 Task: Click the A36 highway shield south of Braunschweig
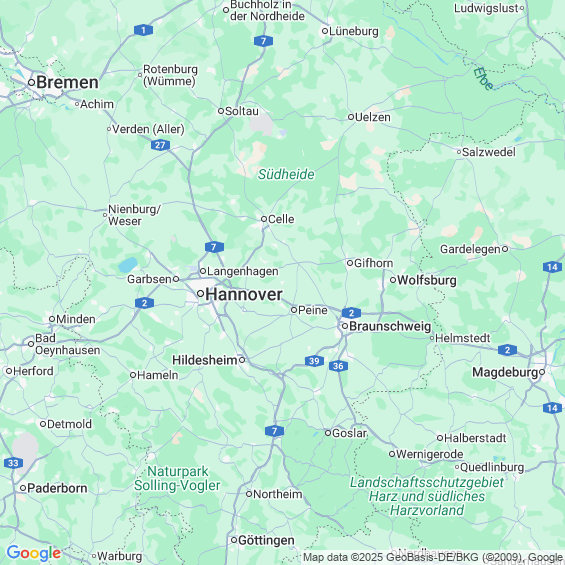(x=338, y=366)
